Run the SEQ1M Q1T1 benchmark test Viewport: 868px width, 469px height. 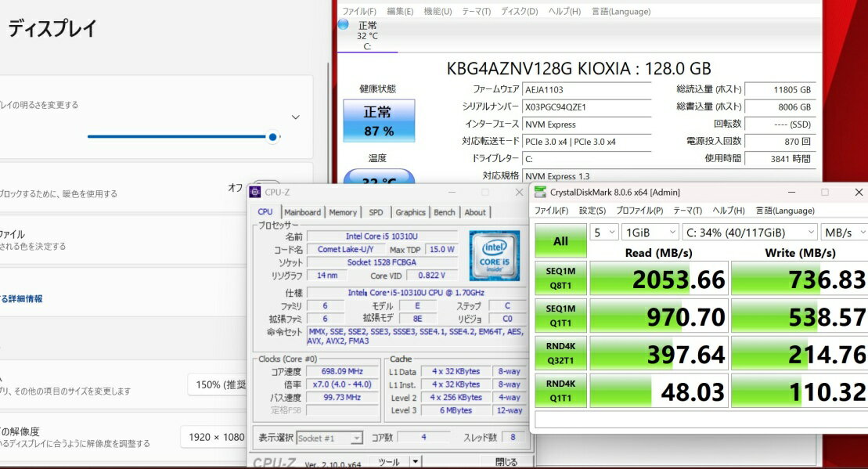click(560, 316)
